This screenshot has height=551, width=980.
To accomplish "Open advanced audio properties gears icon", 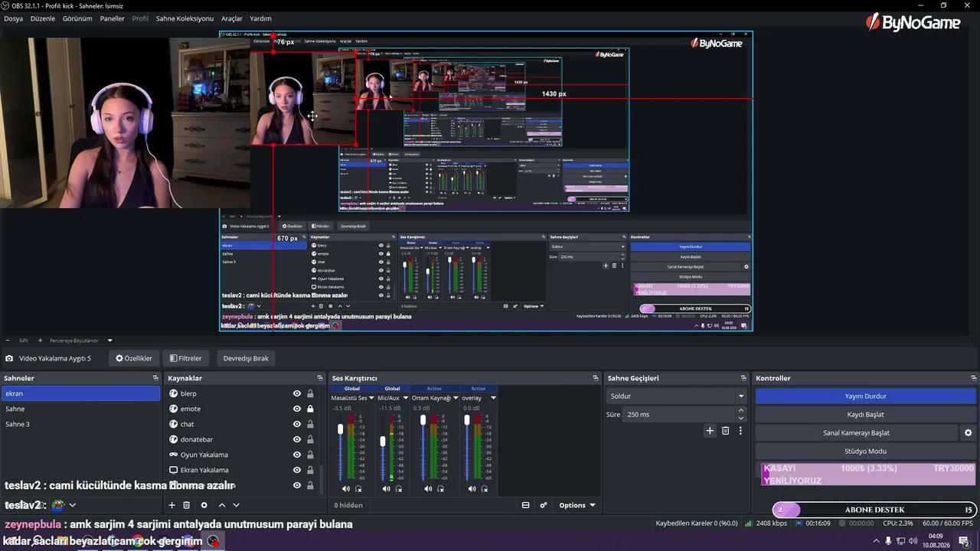I will pyautogui.click(x=544, y=505).
